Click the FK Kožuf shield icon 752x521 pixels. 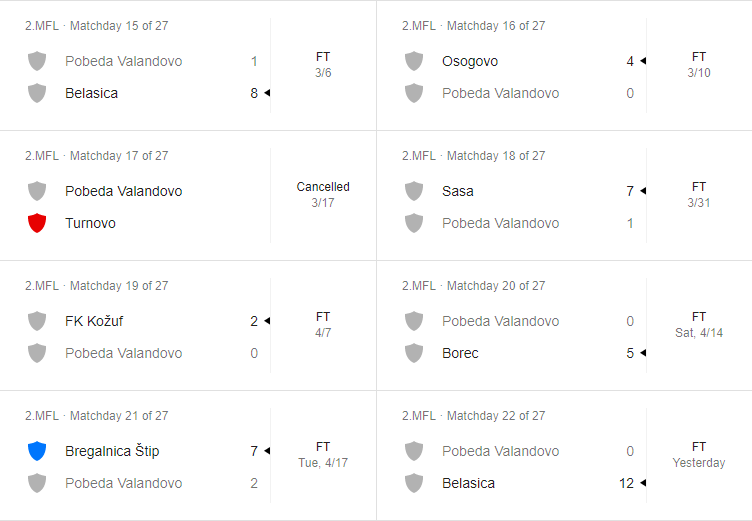[37, 321]
